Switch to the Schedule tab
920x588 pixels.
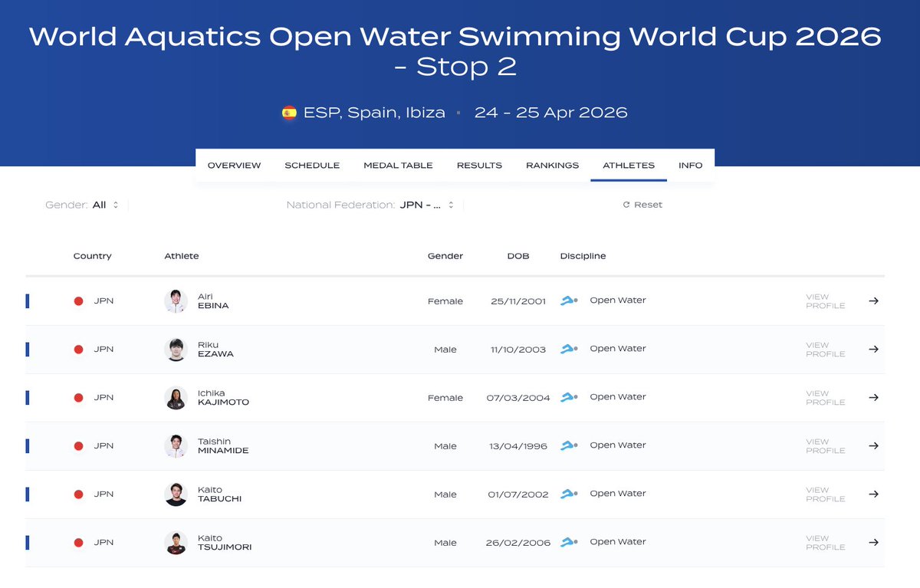click(x=312, y=165)
